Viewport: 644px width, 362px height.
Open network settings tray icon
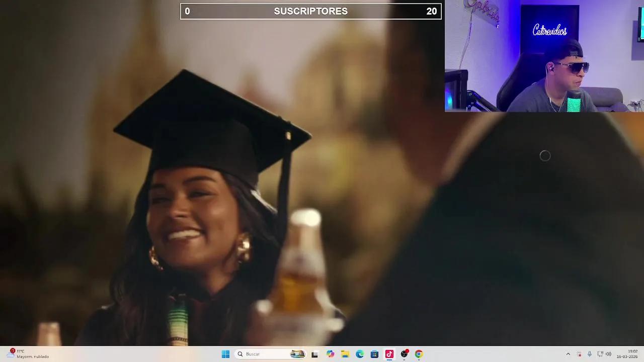pos(600,354)
